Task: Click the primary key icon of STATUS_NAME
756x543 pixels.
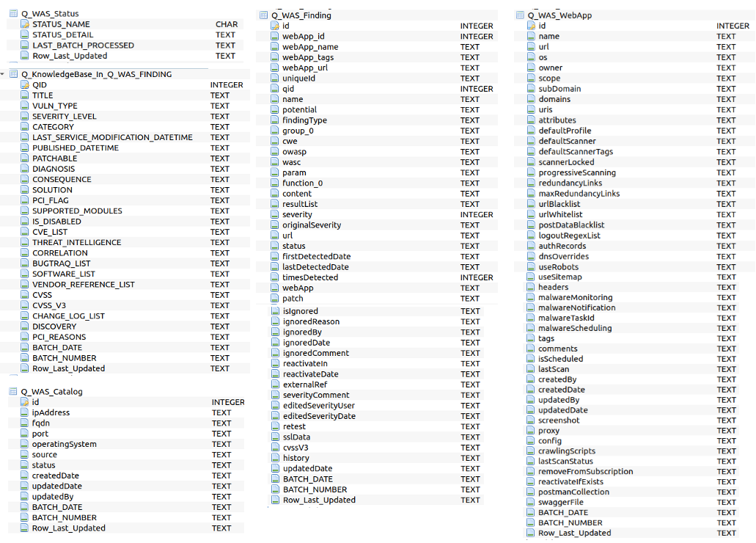Action: pos(25,24)
